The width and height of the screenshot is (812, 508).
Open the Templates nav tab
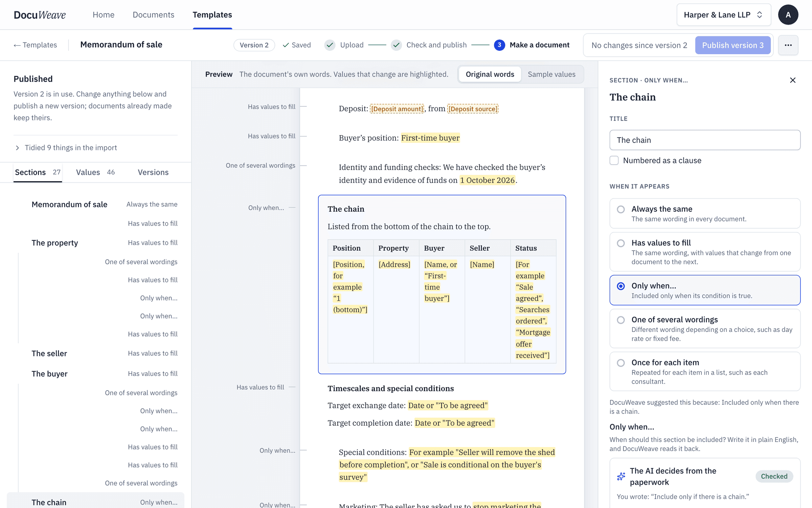(x=212, y=15)
